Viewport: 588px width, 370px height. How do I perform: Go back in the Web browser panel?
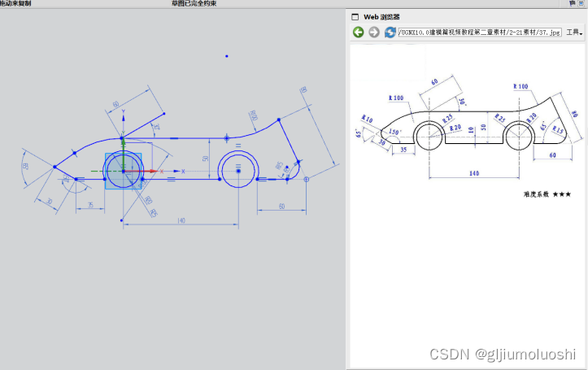358,33
